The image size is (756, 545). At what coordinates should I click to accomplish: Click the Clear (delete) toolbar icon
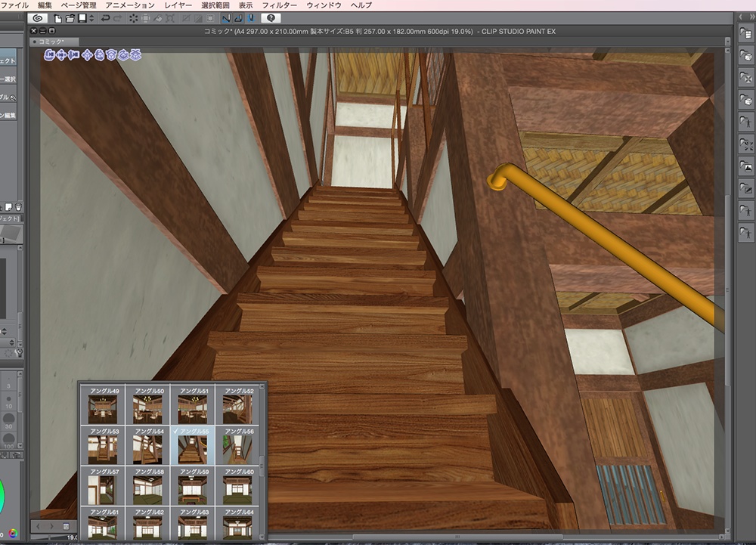(x=134, y=18)
